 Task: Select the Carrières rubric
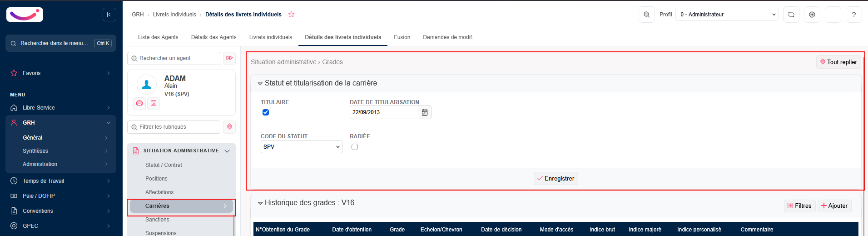click(181, 206)
